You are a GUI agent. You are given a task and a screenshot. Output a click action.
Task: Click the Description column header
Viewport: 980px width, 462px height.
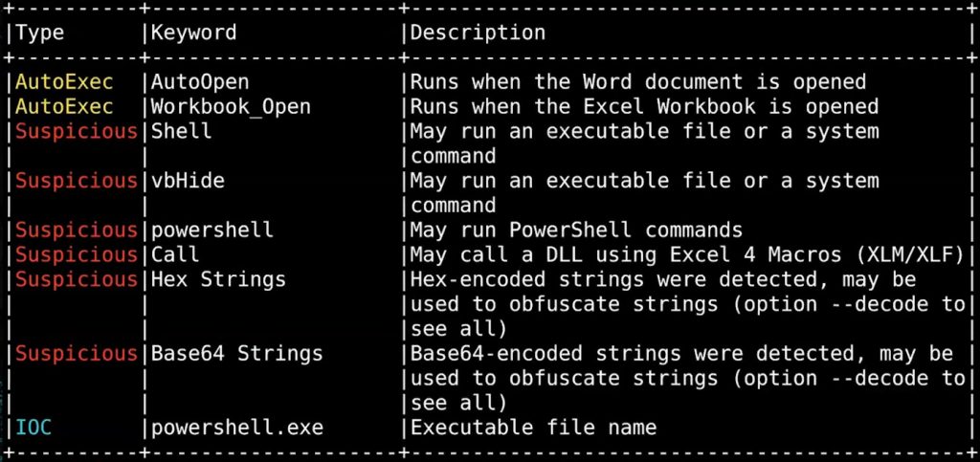478,33
